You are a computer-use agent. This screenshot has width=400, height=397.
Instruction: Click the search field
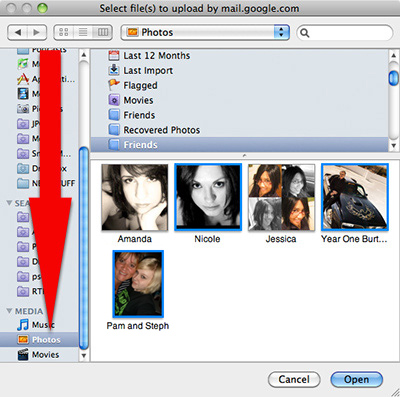(x=345, y=33)
